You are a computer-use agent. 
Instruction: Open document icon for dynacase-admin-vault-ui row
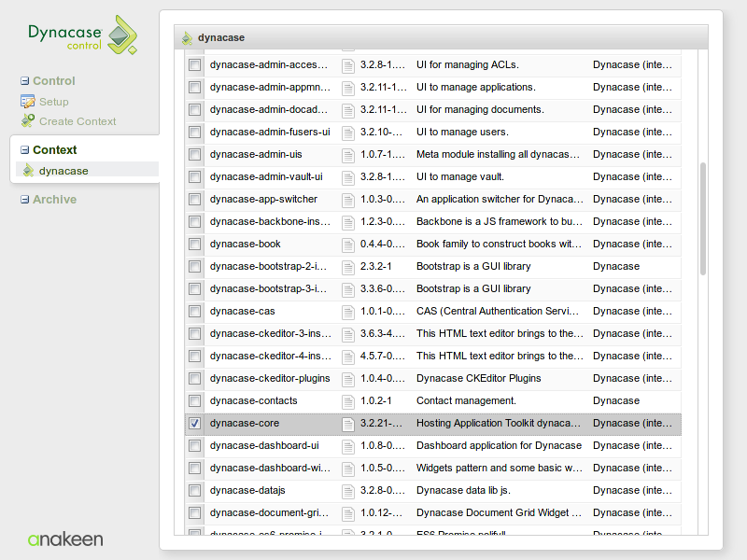click(348, 177)
